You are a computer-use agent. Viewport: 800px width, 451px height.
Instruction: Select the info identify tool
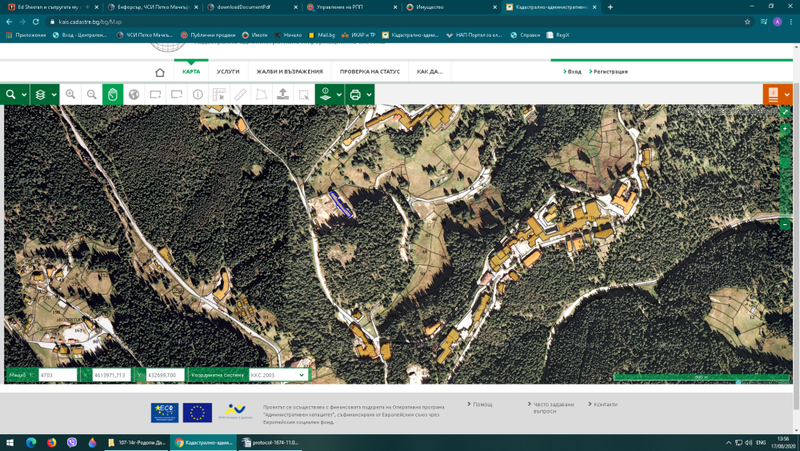pos(198,95)
